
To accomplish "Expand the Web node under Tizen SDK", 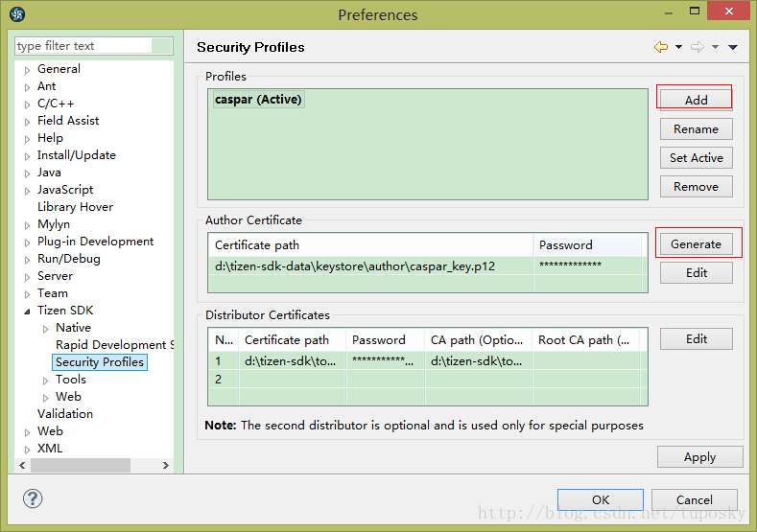I will [x=45, y=398].
